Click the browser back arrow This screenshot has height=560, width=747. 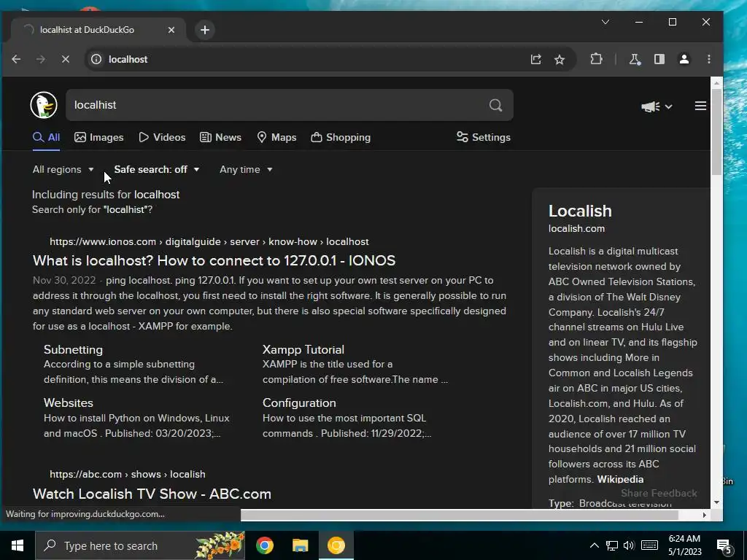pos(16,59)
